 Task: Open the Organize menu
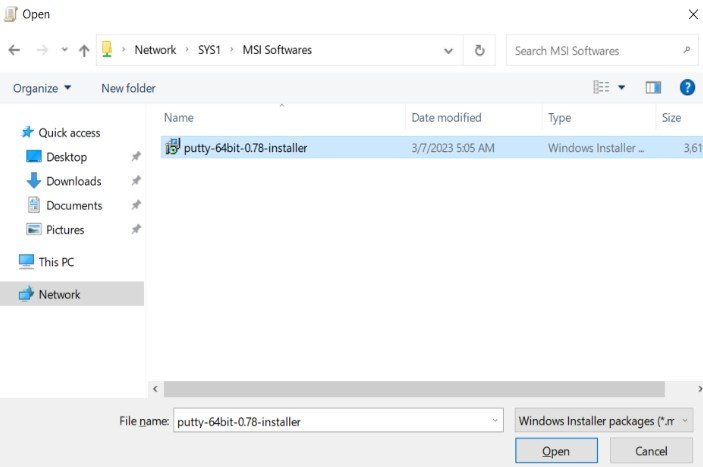point(42,88)
